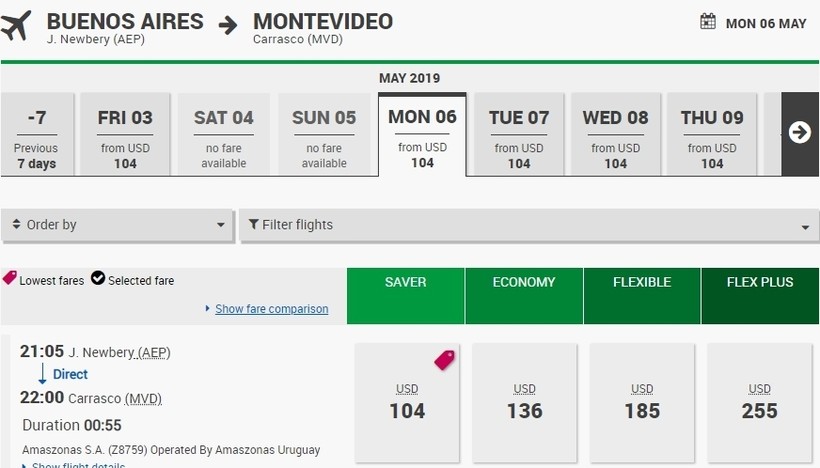Select the TUE 07 date tab
Image resolution: width=820 pixels, height=468 pixels.
point(519,135)
